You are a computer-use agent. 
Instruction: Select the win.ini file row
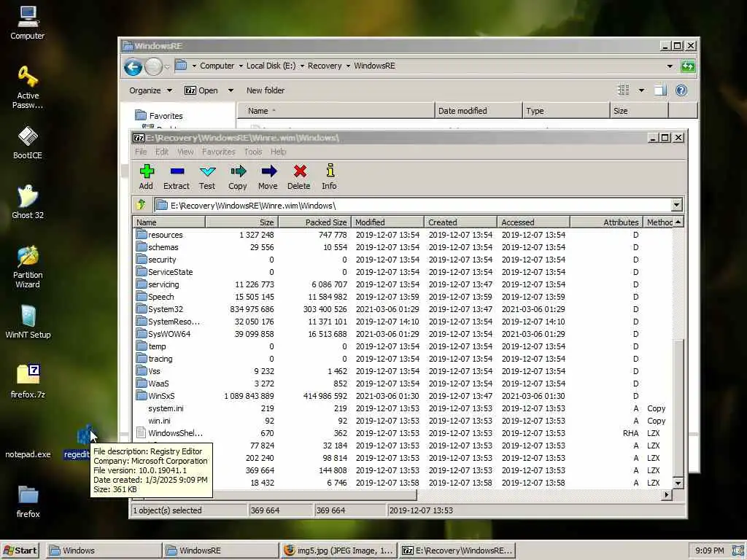click(x=403, y=421)
